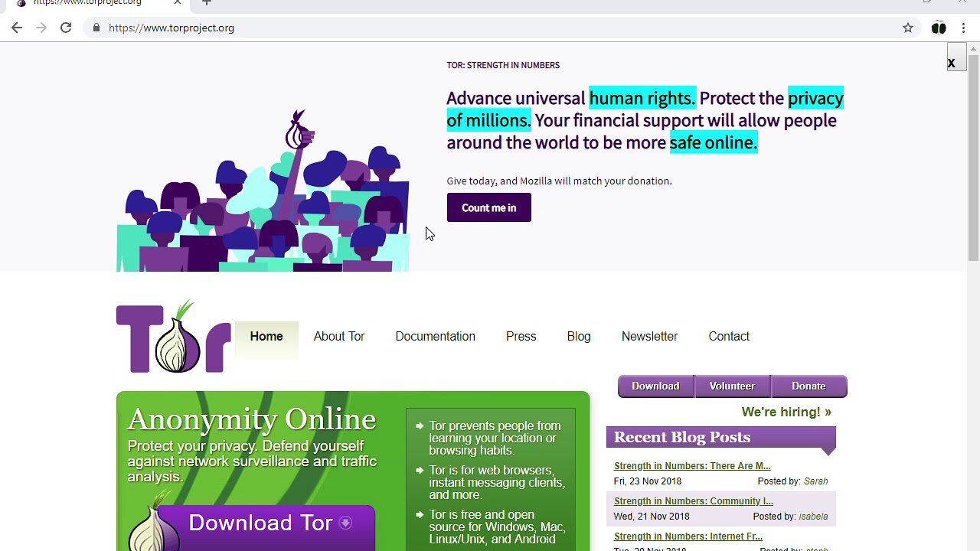The width and height of the screenshot is (980, 551).
Task: Click the TOR: STRENGTH IN NUMBERS text
Action: pyautogui.click(x=503, y=65)
